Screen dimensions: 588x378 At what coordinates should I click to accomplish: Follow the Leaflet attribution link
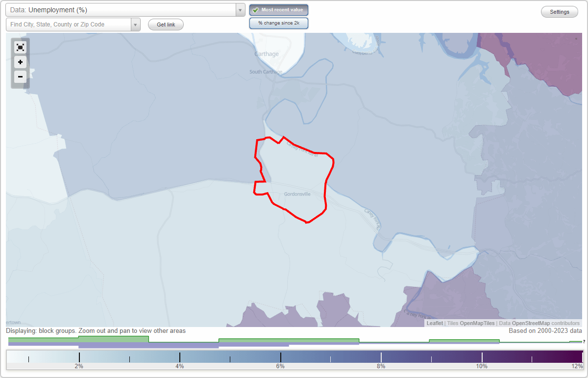pos(435,323)
